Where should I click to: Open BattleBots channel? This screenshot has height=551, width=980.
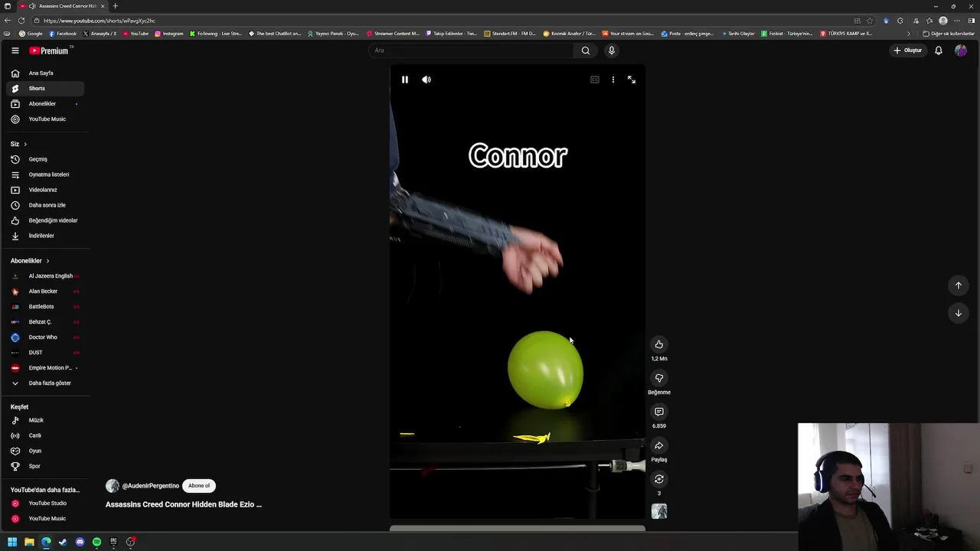coord(46,307)
